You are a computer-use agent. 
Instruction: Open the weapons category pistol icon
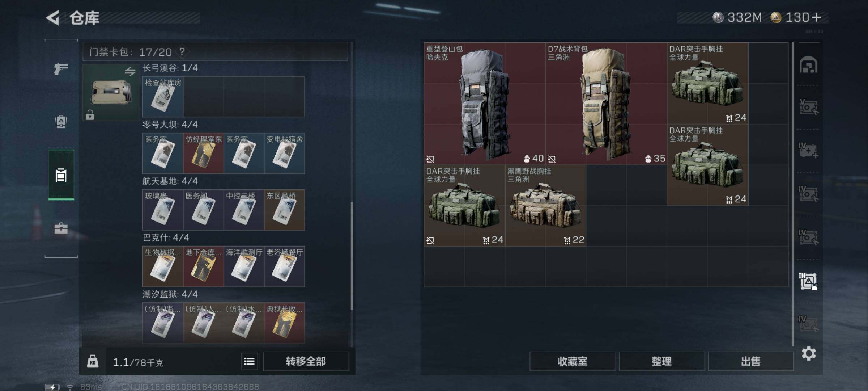pyautogui.click(x=61, y=68)
